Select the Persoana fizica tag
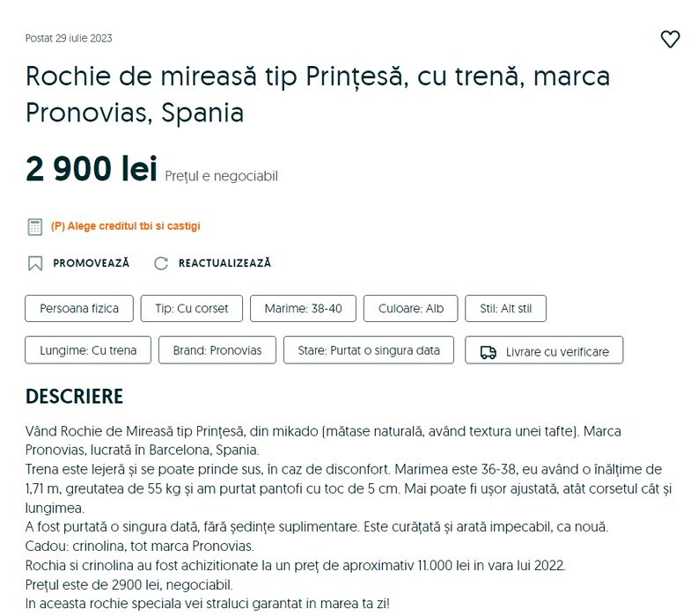Image resolution: width=698 pixels, height=616 pixels. 79,309
